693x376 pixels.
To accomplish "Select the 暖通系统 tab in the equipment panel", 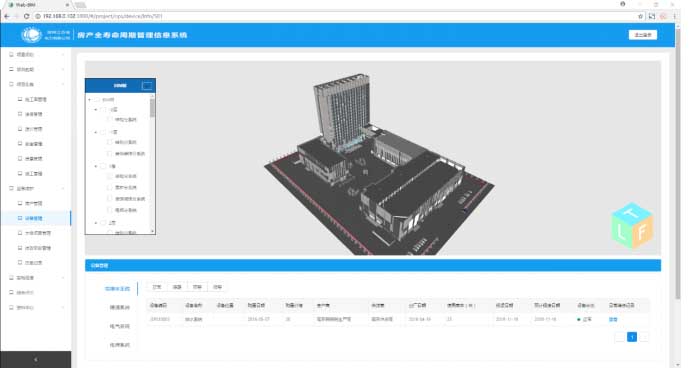I will [x=119, y=307].
